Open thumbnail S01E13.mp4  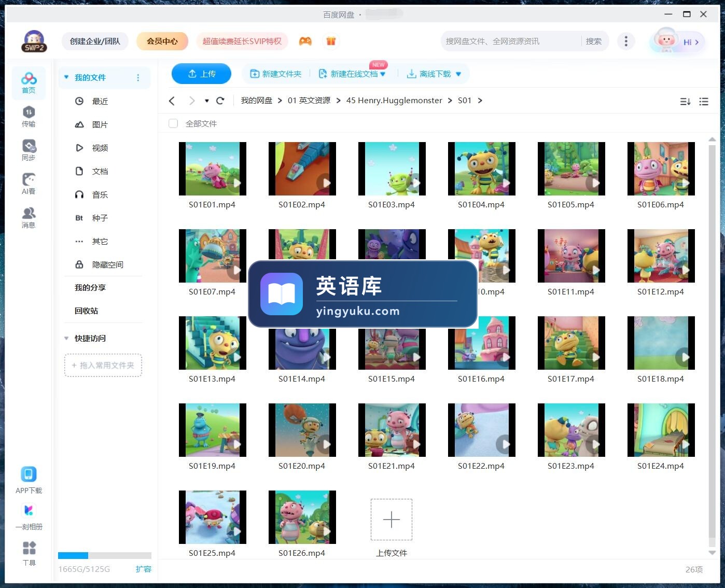212,343
